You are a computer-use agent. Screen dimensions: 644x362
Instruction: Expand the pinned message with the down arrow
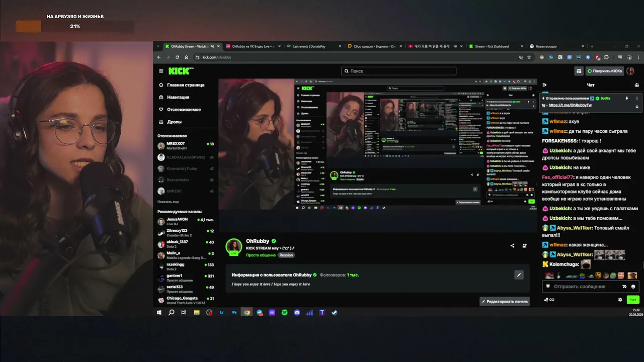[x=637, y=106]
